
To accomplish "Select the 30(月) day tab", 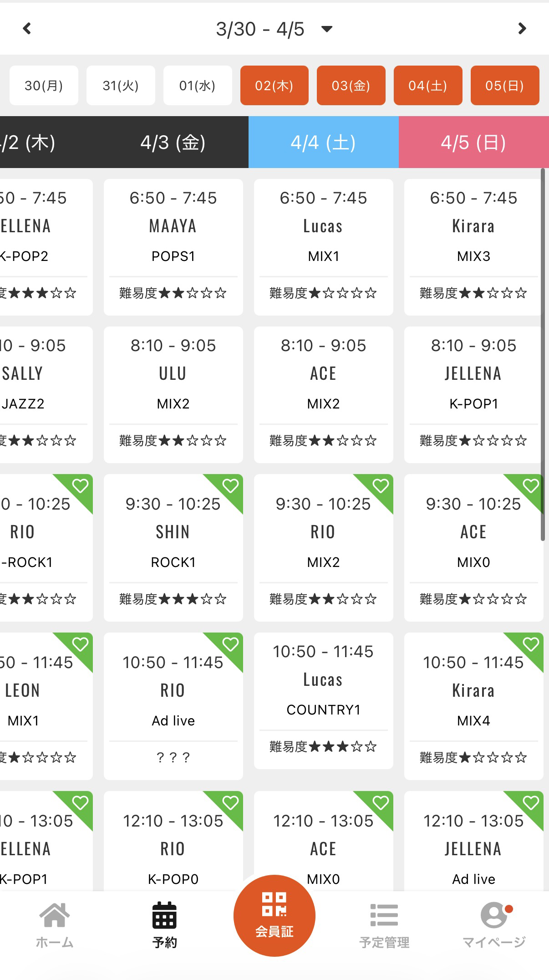I will pos(44,86).
